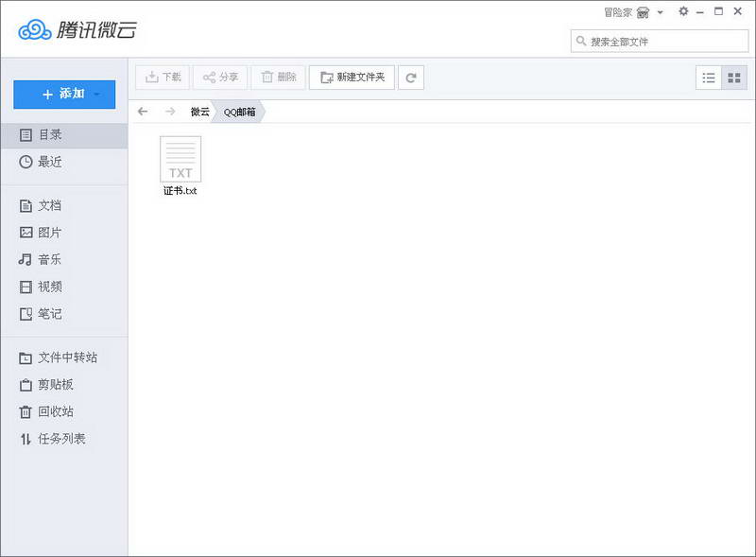Screen dimensions: 756x557
Task: Open 回收站 (Recycle Bin)
Action: click(x=55, y=412)
